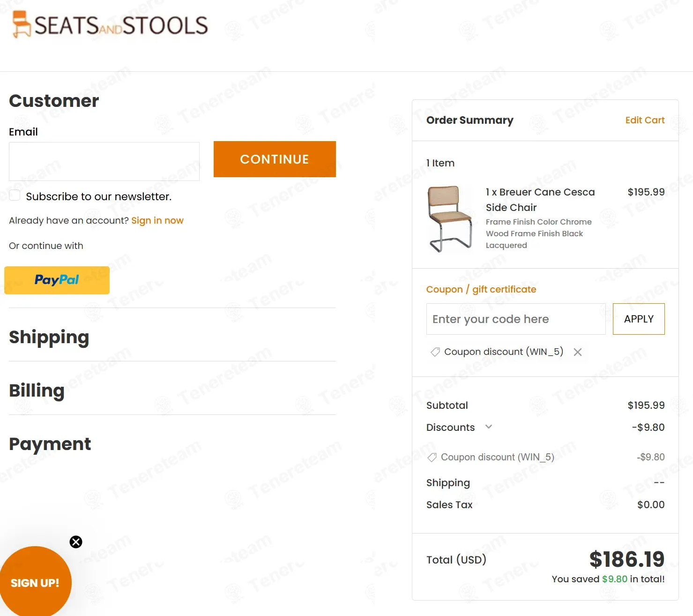Close the Sign Up popup bubble
The width and height of the screenshot is (693, 616).
pos(76,542)
